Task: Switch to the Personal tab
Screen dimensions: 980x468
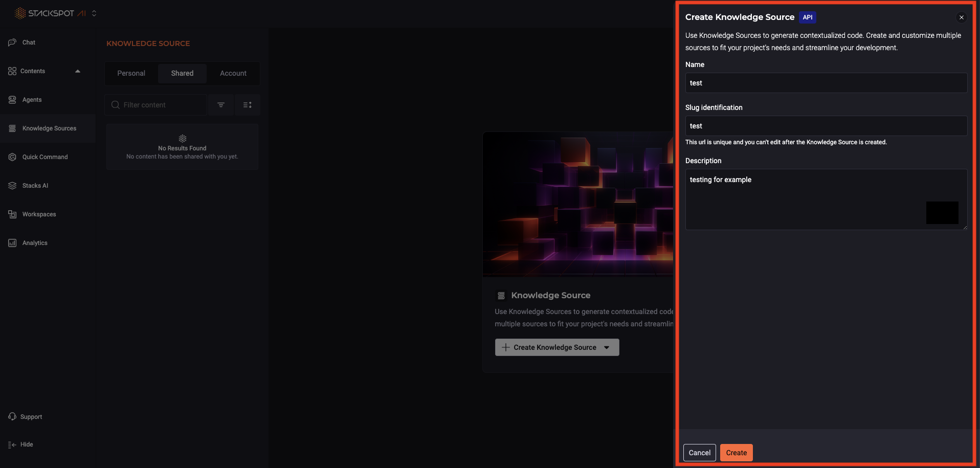Action: pos(130,73)
